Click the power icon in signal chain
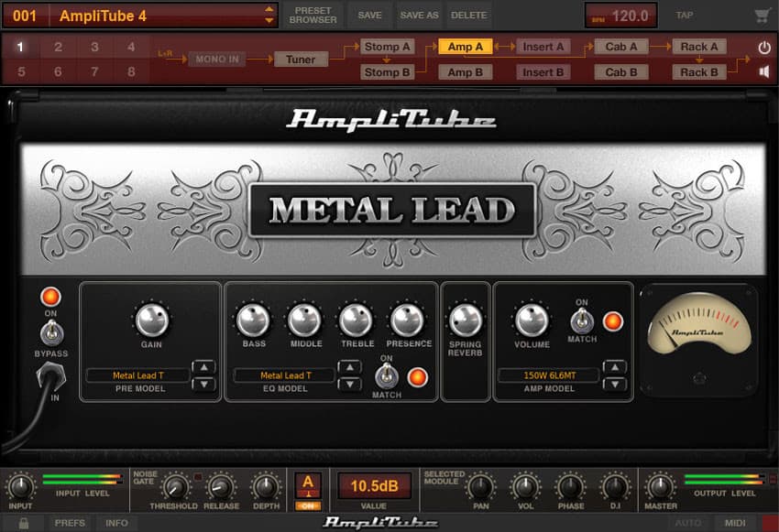Image resolution: width=779 pixels, height=532 pixels. pos(764,47)
